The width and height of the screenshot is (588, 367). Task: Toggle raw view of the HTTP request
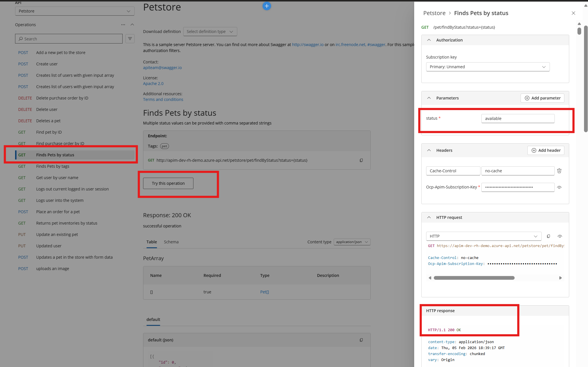[x=560, y=236]
